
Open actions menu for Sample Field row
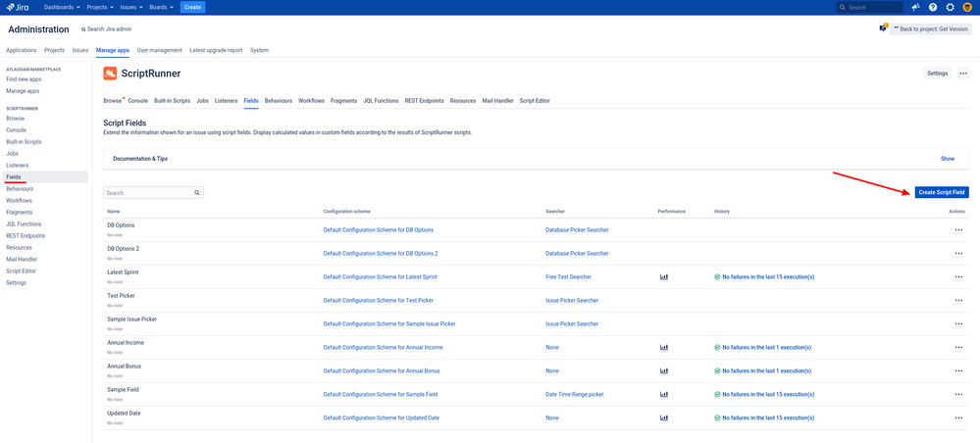958,394
